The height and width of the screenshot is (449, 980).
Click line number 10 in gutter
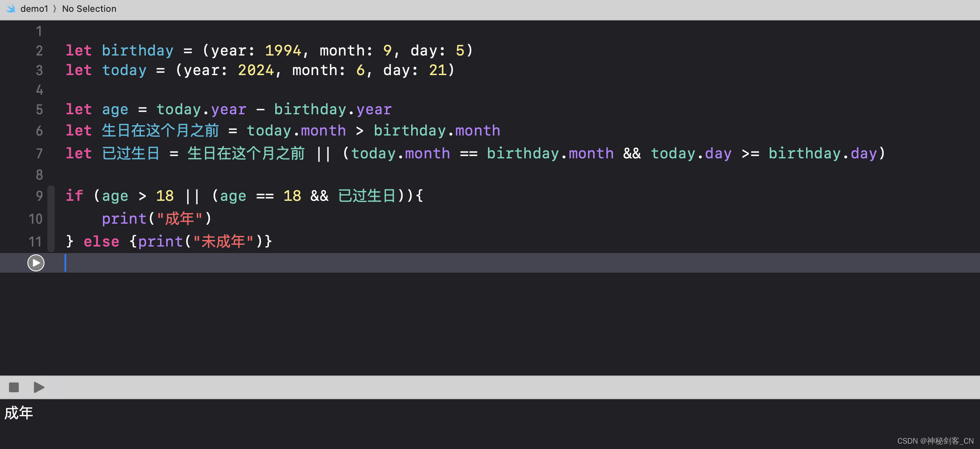(x=36, y=219)
